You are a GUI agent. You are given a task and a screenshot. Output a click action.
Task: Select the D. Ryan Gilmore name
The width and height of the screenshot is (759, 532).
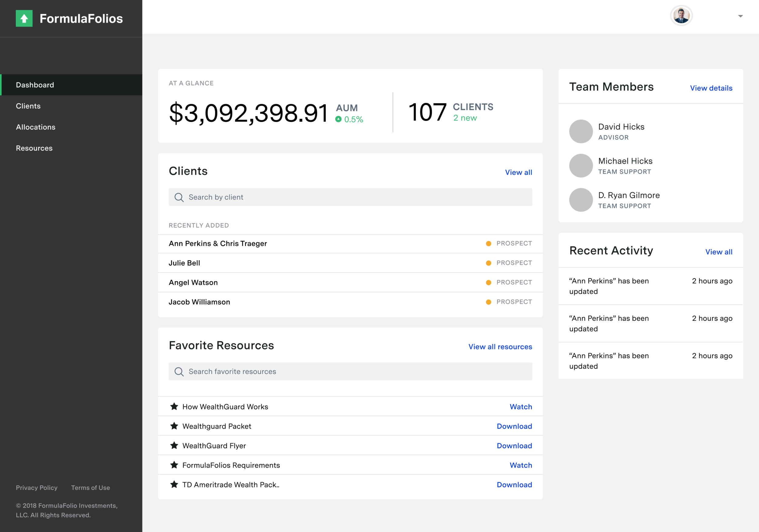point(629,195)
